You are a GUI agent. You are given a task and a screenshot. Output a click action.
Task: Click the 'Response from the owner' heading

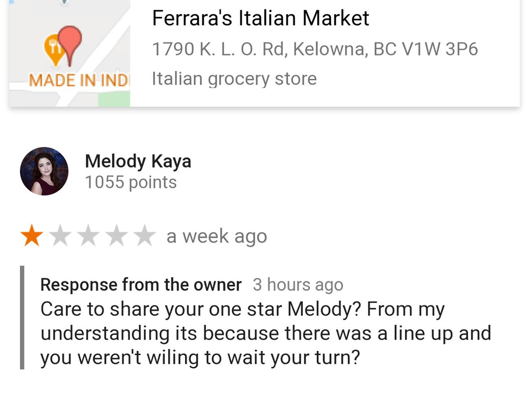[x=141, y=284]
